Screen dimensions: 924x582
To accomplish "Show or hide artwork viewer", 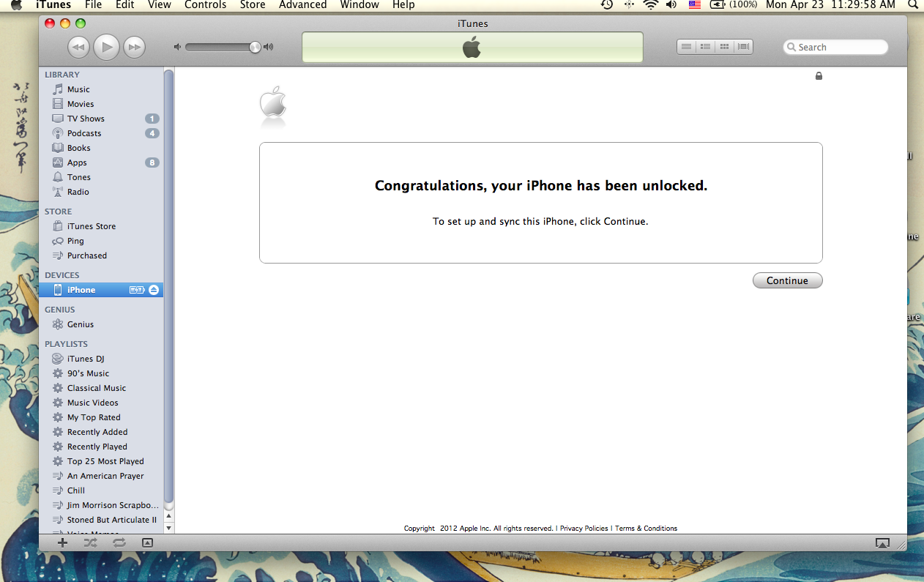I will 147,542.
